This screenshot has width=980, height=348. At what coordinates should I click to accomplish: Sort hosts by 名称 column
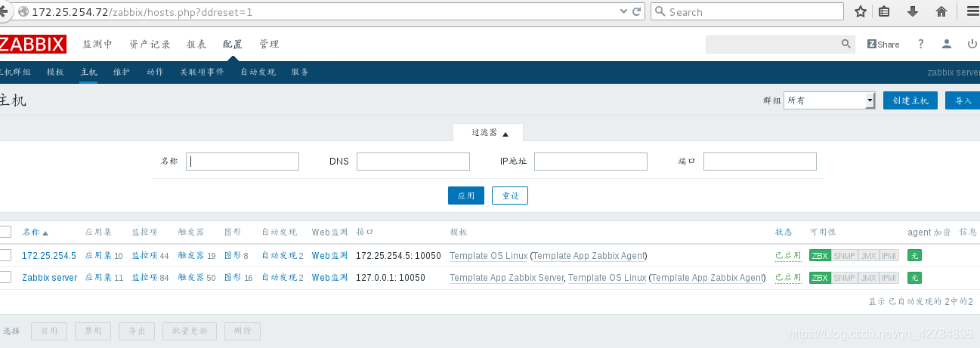(x=35, y=233)
